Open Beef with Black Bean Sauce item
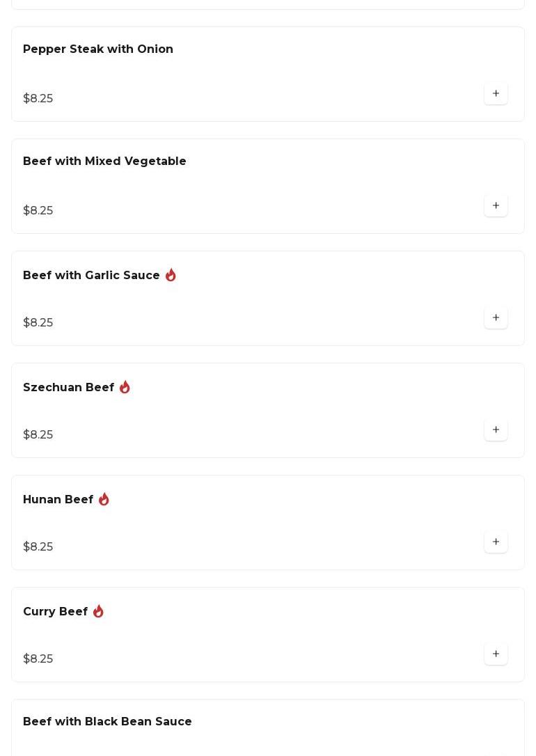 [x=107, y=722]
